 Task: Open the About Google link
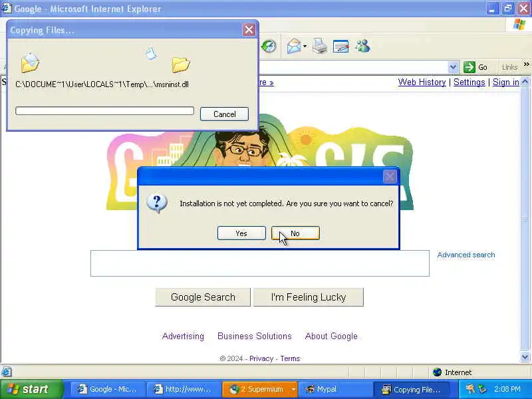point(331,336)
